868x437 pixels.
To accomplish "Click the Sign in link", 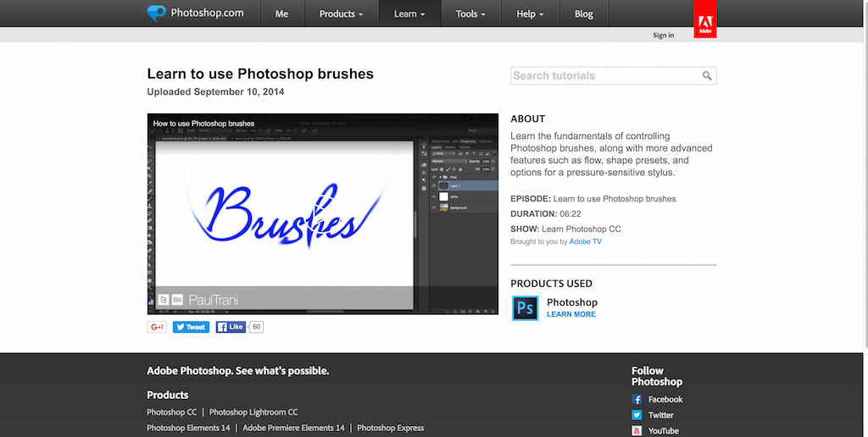I will pyautogui.click(x=663, y=35).
